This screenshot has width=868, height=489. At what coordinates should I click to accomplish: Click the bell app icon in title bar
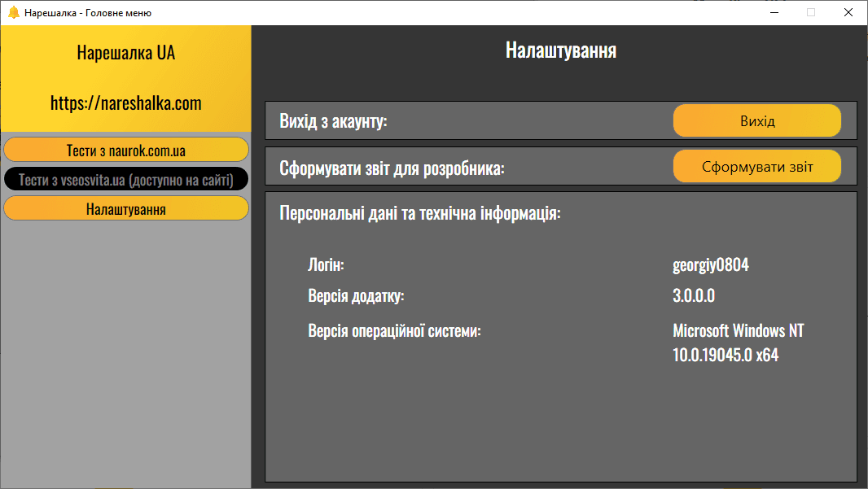tap(13, 12)
